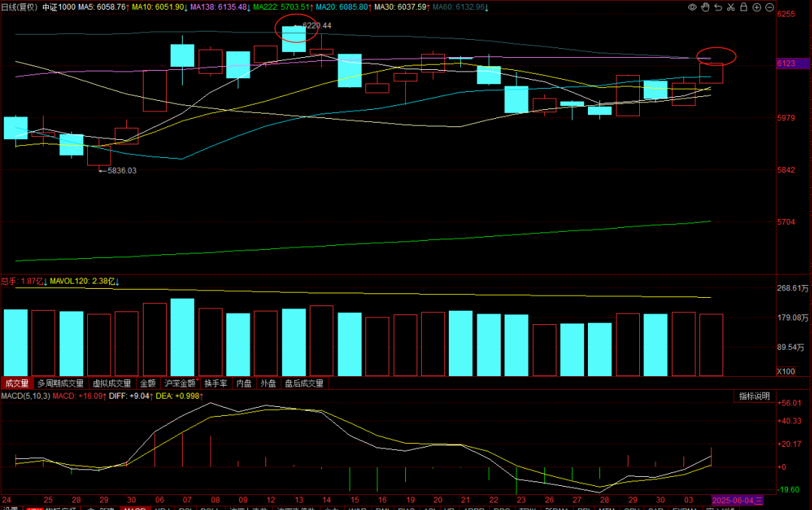This screenshot has height=510, width=812.
Task: Click the cyan candlestick at the 6220.44 high
Action: (294, 39)
